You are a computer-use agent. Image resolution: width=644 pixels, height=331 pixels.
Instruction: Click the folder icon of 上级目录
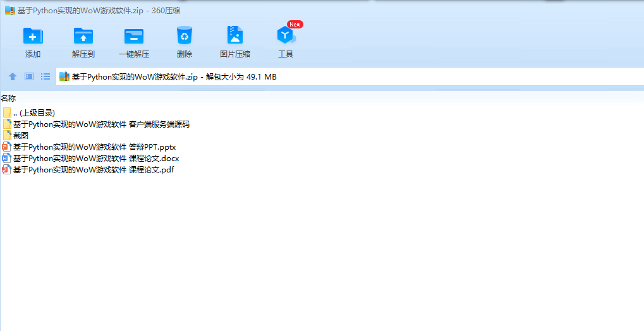pos(7,112)
